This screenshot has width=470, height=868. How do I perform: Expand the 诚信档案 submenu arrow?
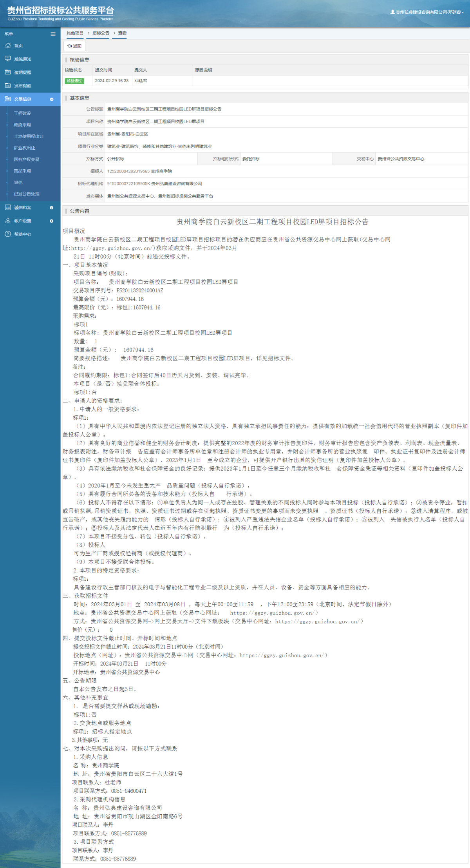52,208
